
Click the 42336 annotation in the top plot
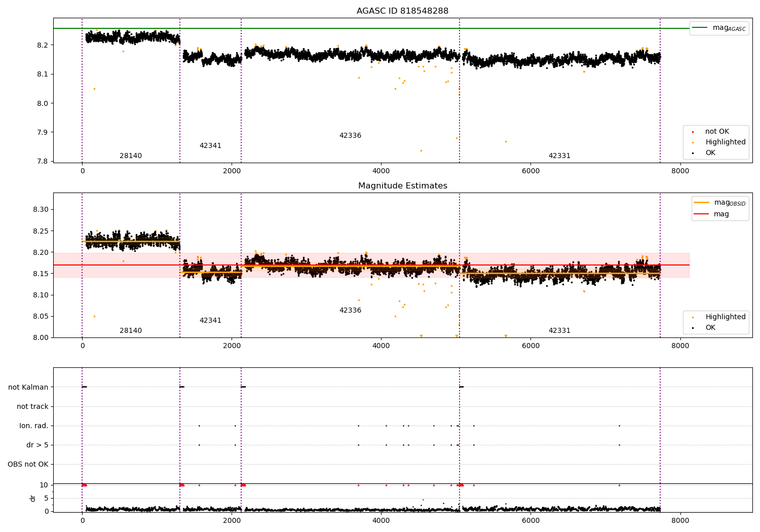pyautogui.click(x=350, y=136)
